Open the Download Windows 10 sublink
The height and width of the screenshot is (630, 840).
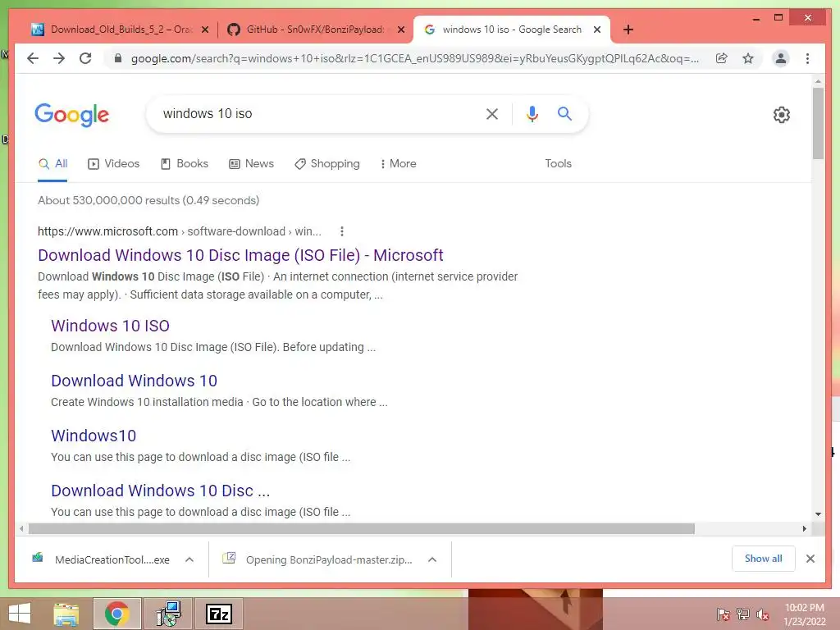(134, 381)
